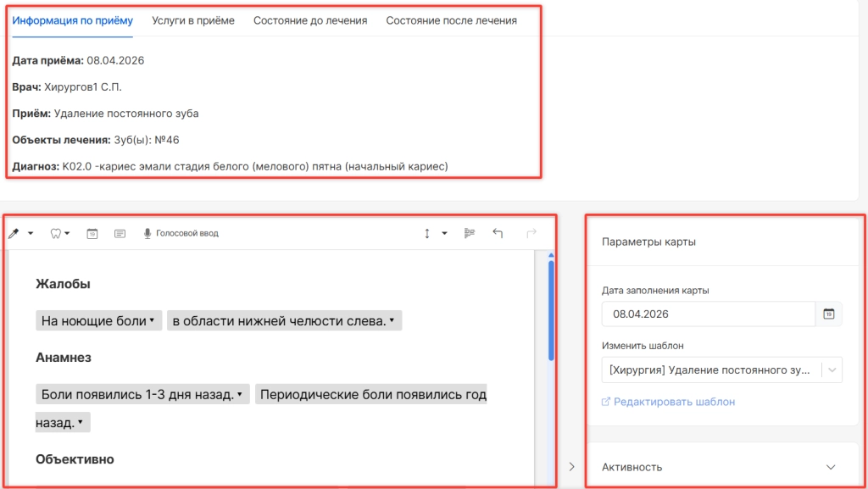Open dropdown on 'Боли появились 1-3 дня назад'
This screenshot has width=868, height=489.
point(240,394)
